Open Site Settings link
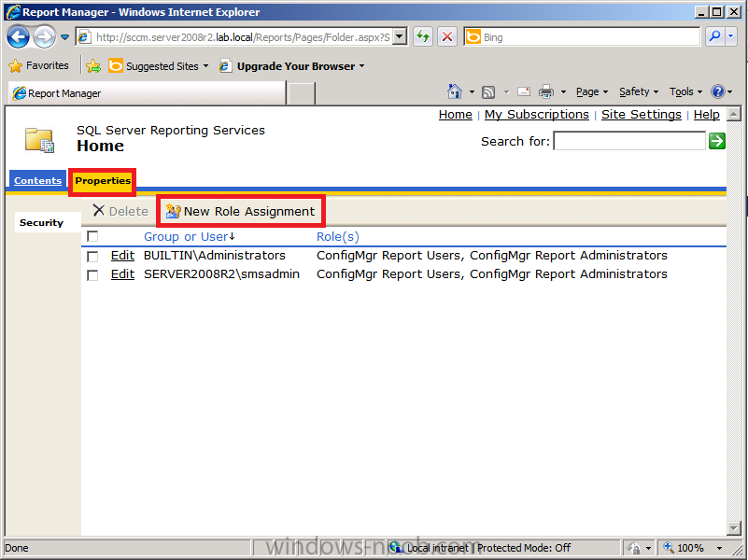Image resolution: width=748 pixels, height=560 pixels. (642, 115)
